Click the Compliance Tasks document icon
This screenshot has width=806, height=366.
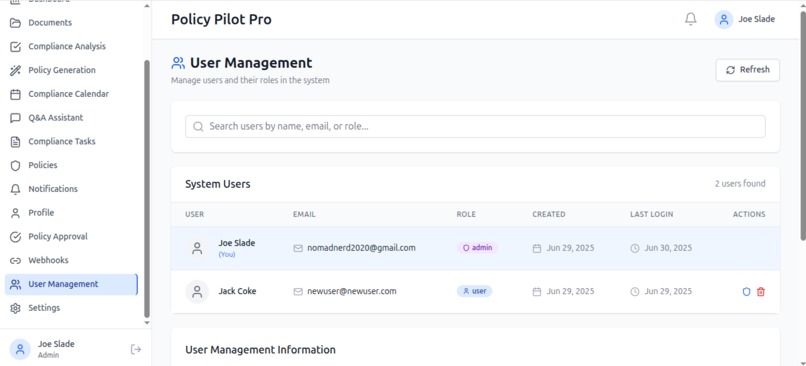(15, 141)
